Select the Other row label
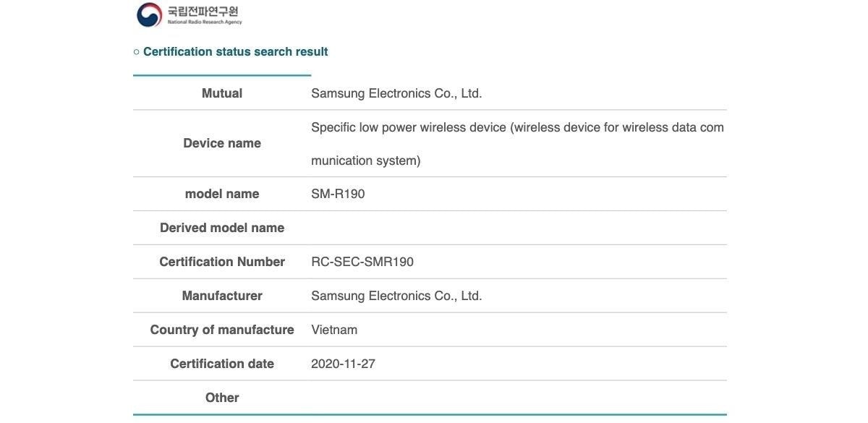The image size is (868, 423). pyautogui.click(x=222, y=398)
